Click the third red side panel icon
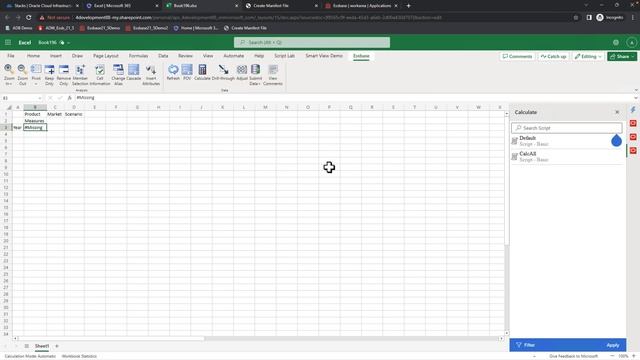 (633, 151)
